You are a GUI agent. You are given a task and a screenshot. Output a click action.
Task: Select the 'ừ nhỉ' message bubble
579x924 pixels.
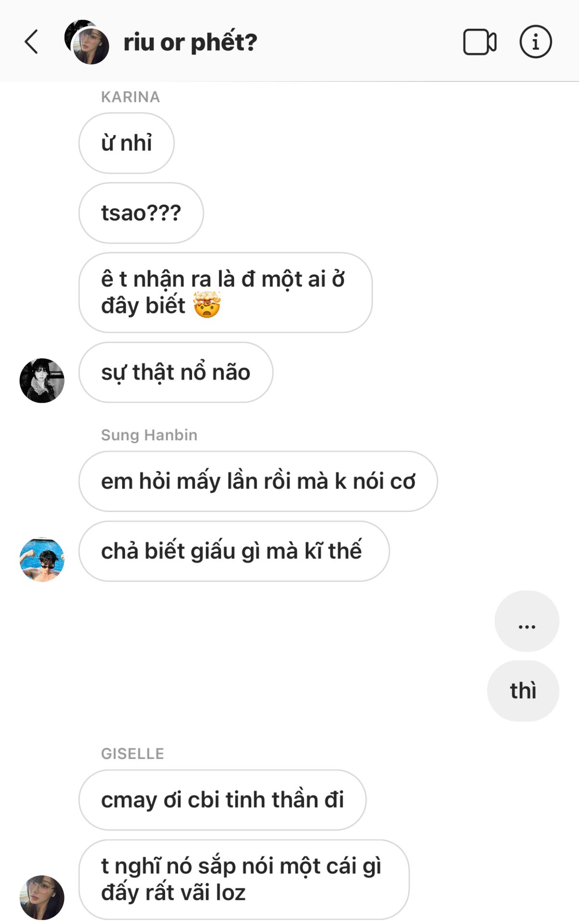[126, 143]
